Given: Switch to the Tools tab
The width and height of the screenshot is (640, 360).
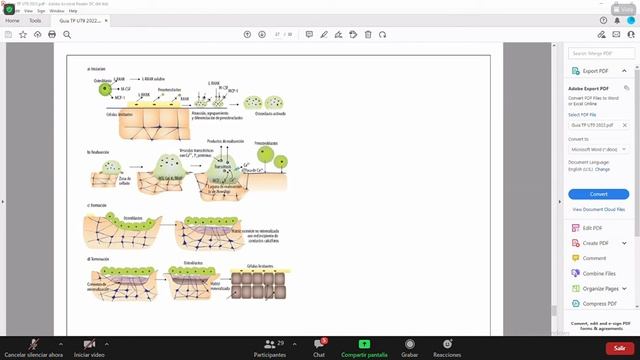Looking at the screenshot, I should [x=35, y=20].
